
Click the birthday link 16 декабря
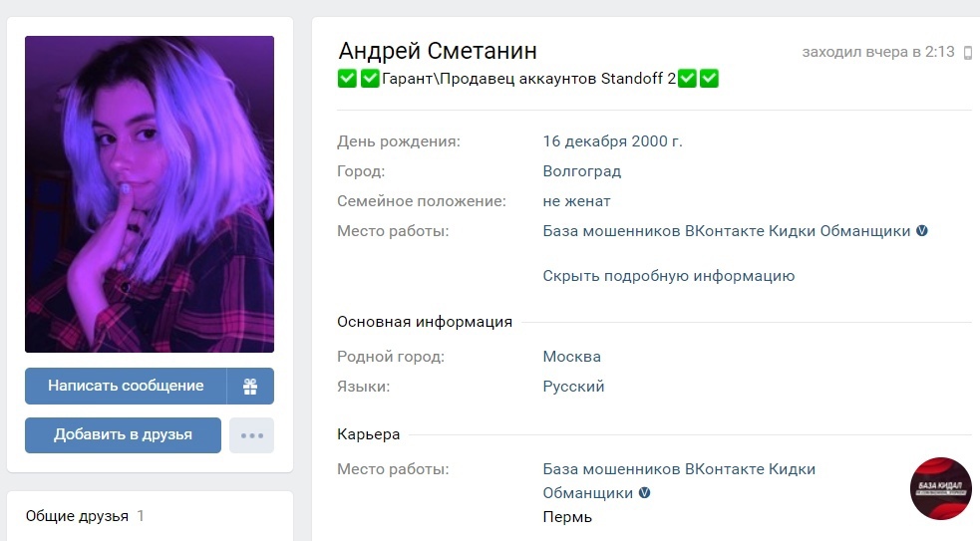pos(585,141)
